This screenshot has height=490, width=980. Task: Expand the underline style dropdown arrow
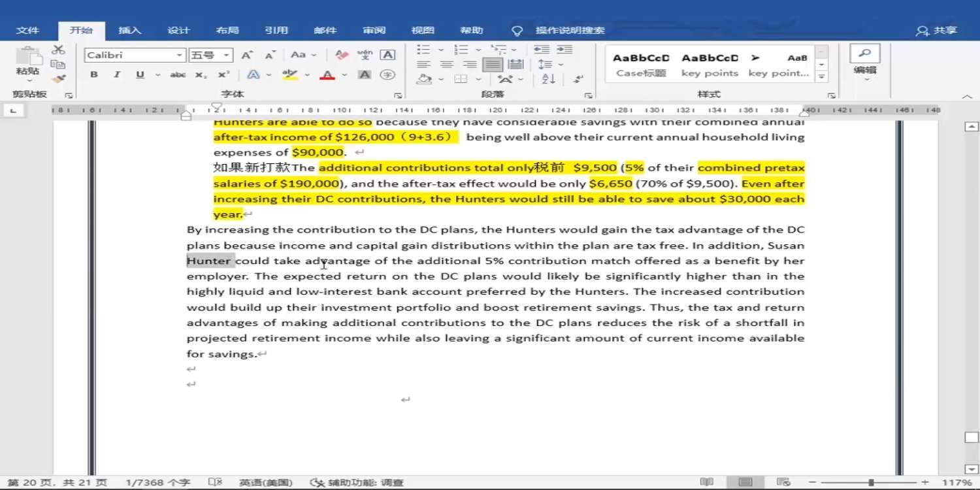(157, 75)
